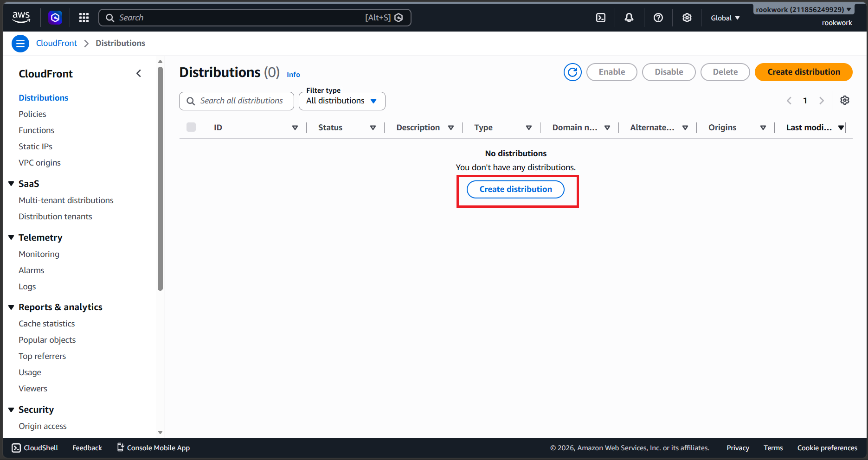Open notifications bell
This screenshot has height=460, width=868.
(629, 18)
